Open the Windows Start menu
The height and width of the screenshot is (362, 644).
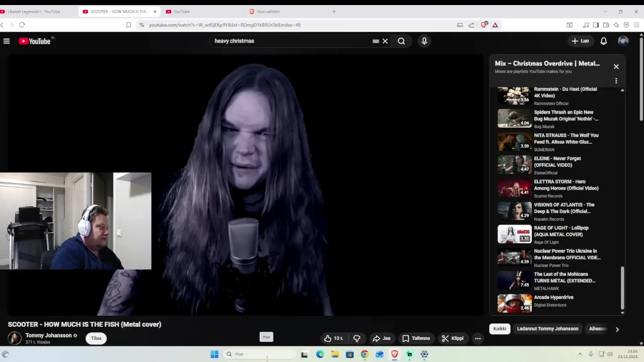pos(214,354)
